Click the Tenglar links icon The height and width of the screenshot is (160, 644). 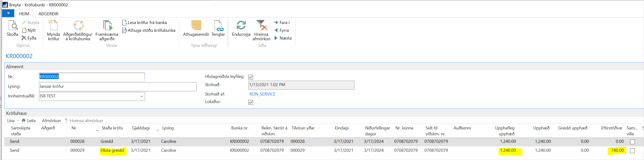[x=218, y=26]
